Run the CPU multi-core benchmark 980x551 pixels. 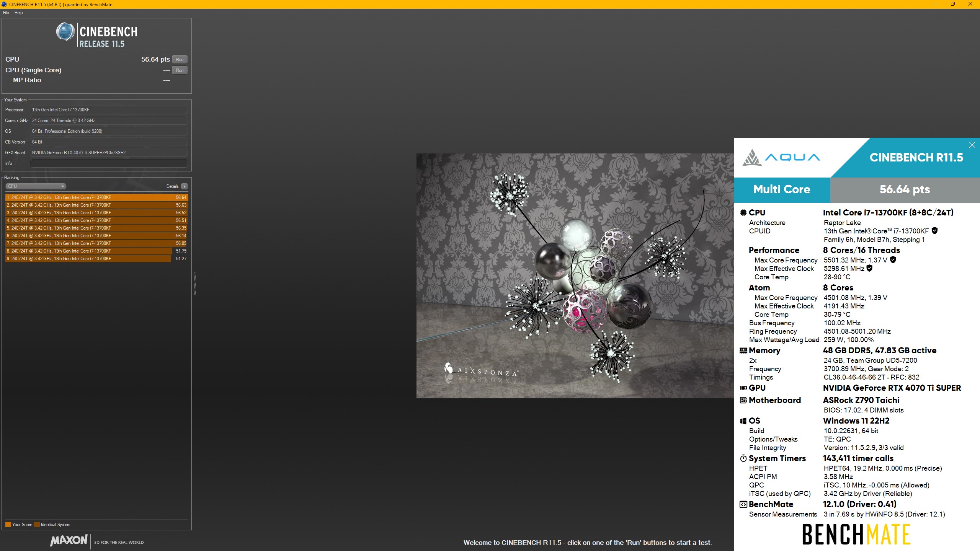[x=180, y=59]
